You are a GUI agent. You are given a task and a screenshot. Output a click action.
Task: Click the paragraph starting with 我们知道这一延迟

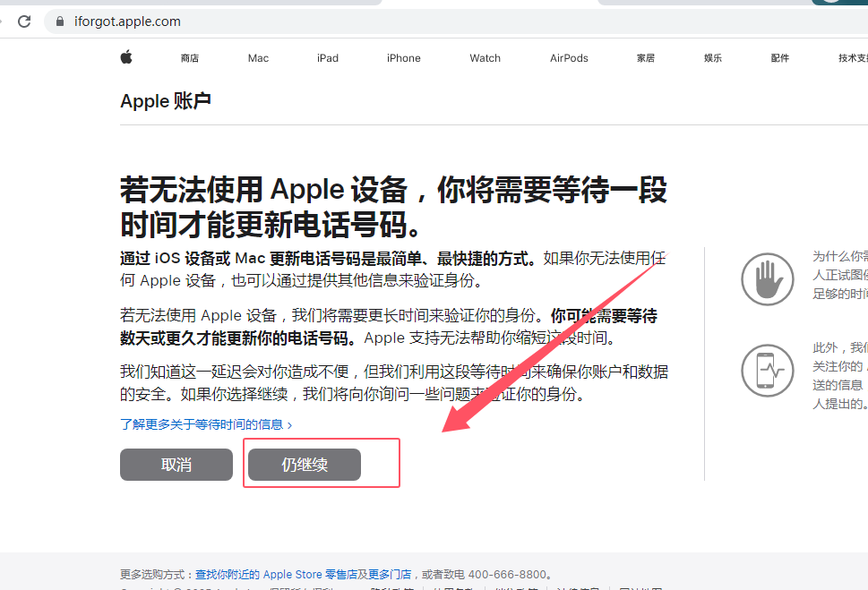(x=394, y=382)
